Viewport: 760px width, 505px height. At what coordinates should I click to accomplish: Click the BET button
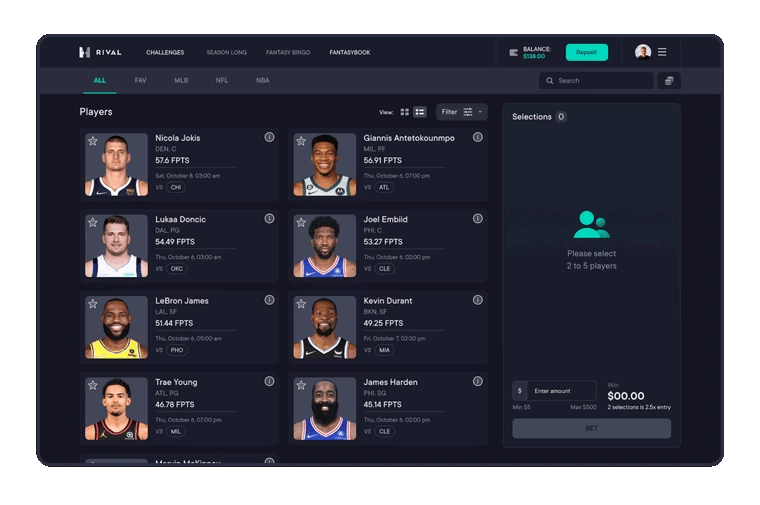[x=591, y=428]
